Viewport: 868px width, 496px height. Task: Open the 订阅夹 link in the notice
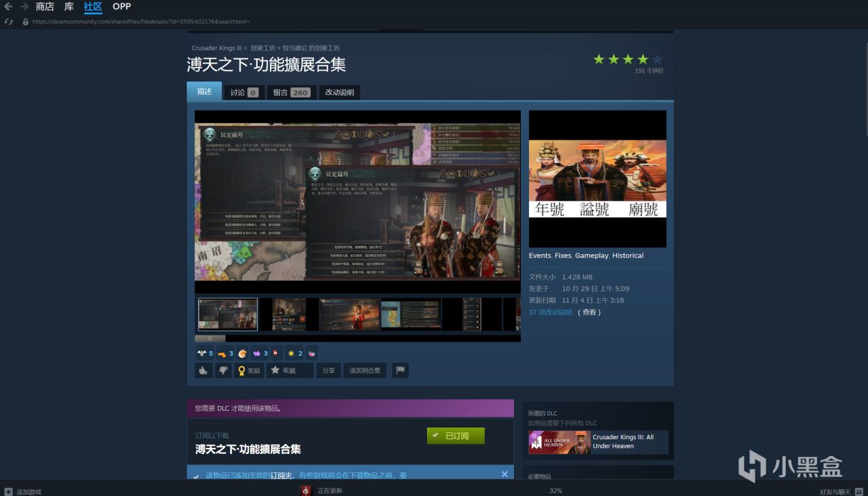pyautogui.click(x=281, y=476)
